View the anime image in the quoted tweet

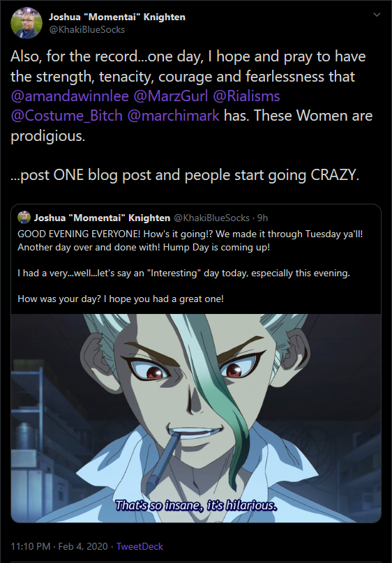196,419
